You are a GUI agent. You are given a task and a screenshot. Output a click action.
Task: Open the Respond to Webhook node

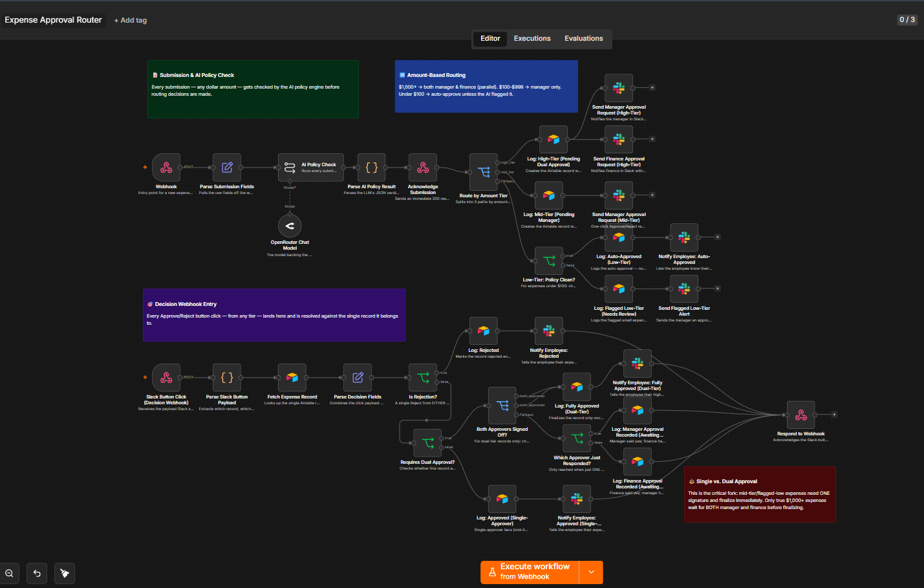pyautogui.click(x=801, y=415)
